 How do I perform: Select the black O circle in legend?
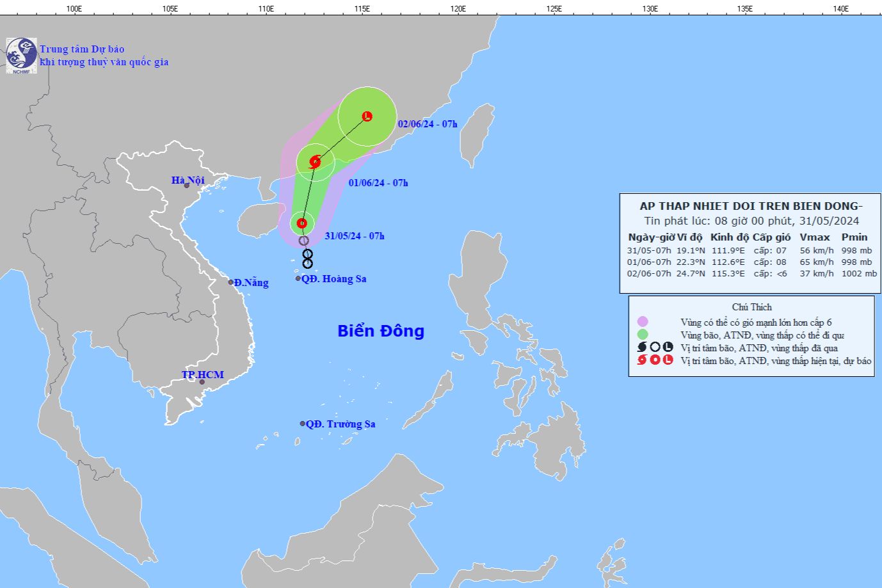tap(655, 347)
